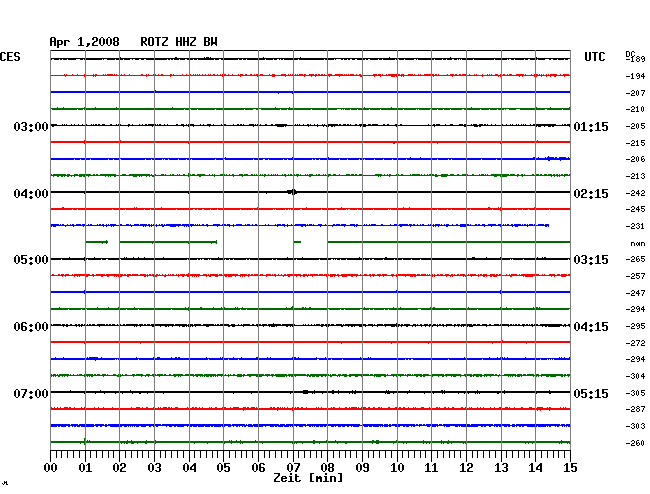Click the UTC column header
The height and width of the screenshot is (494, 650).
pos(594,57)
